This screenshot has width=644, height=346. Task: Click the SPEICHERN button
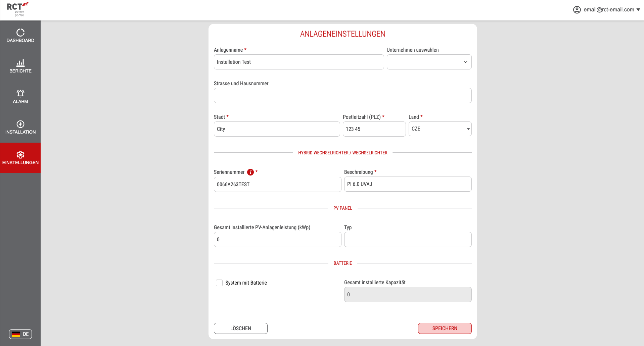click(445, 329)
